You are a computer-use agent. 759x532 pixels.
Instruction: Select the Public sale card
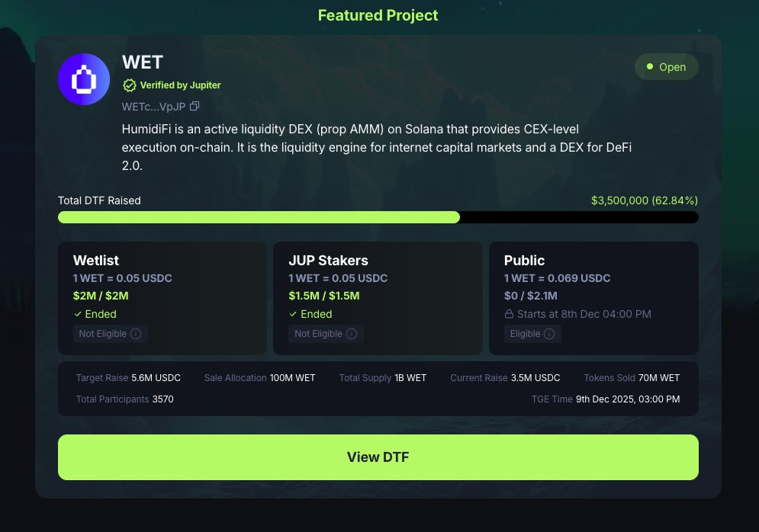593,297
